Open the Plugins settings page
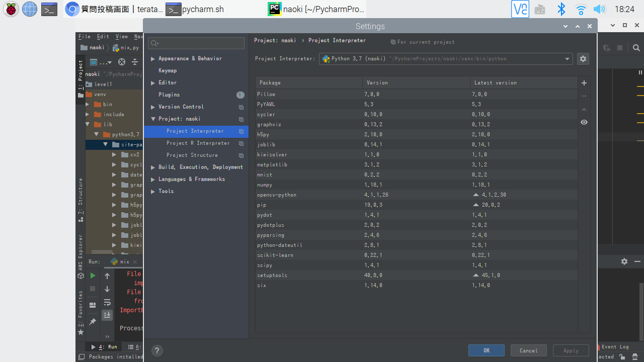The height and width of the screenshot is (362, 644). 169,95
